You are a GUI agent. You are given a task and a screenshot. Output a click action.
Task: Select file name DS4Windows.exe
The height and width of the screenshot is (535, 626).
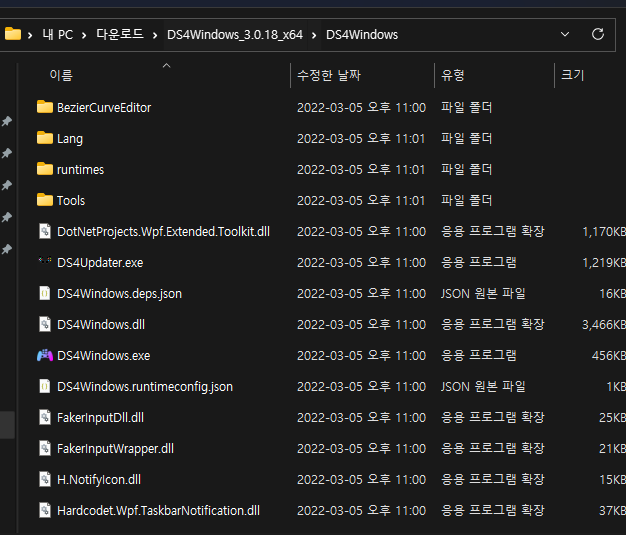pos(103,356)
